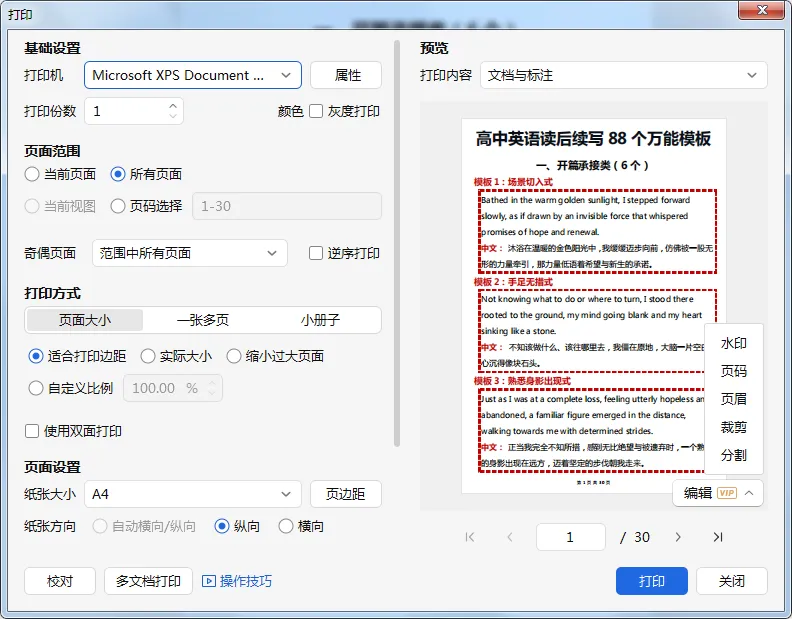Select 所有页面 radio button
792x619 pixels.
pyautogui.click(x=118, y=174)
